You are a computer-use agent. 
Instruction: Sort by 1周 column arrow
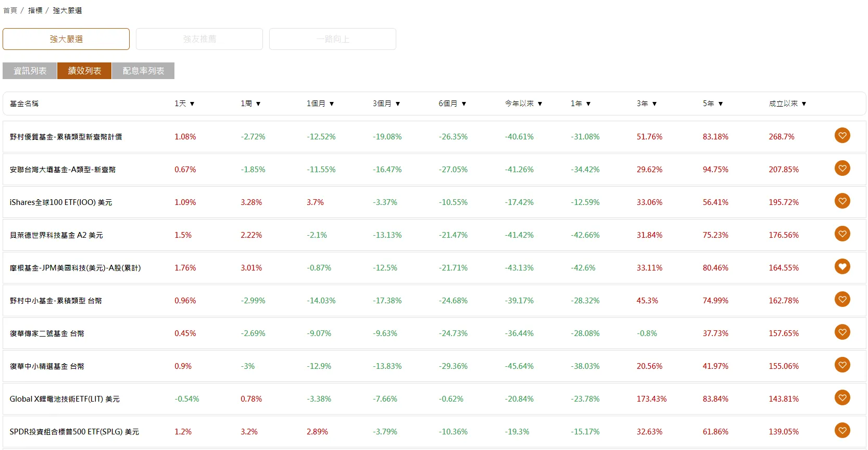[x=258, y=104]
